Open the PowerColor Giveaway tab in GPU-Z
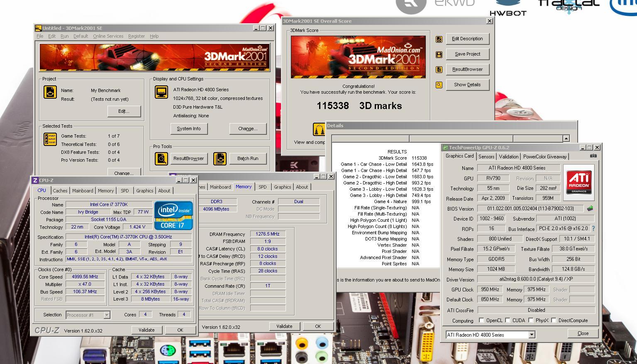Viewport: 637px width, 364px height. (x=544, y=157)
